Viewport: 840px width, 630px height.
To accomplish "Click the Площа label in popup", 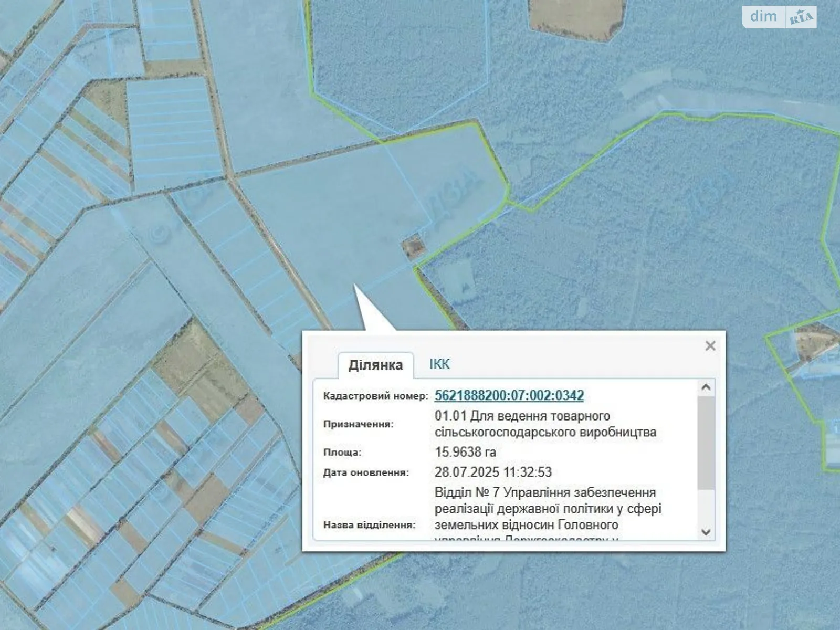I will [342, 452].
